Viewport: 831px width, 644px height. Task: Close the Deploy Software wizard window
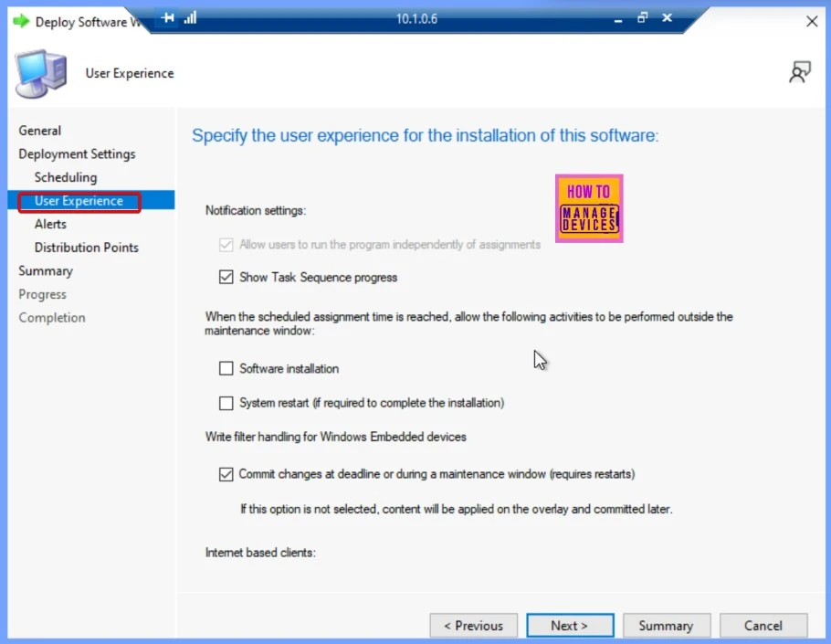coord(812,22)
